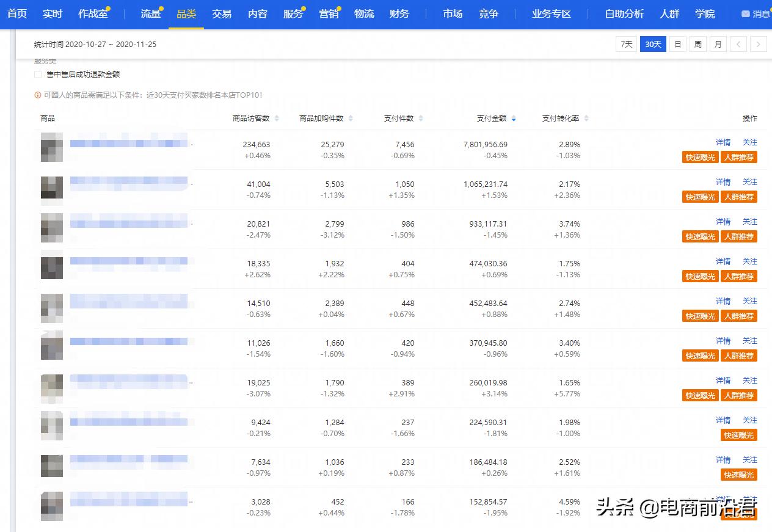Open 详情 for the top-ranked product
The height and width of the screenshot is (532, 772).
pos(723,142)
